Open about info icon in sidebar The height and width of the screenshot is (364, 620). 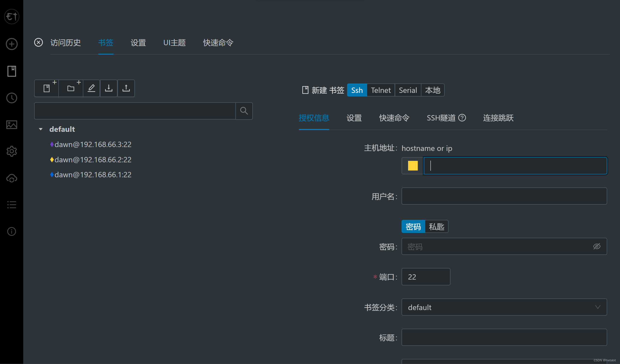12,231
